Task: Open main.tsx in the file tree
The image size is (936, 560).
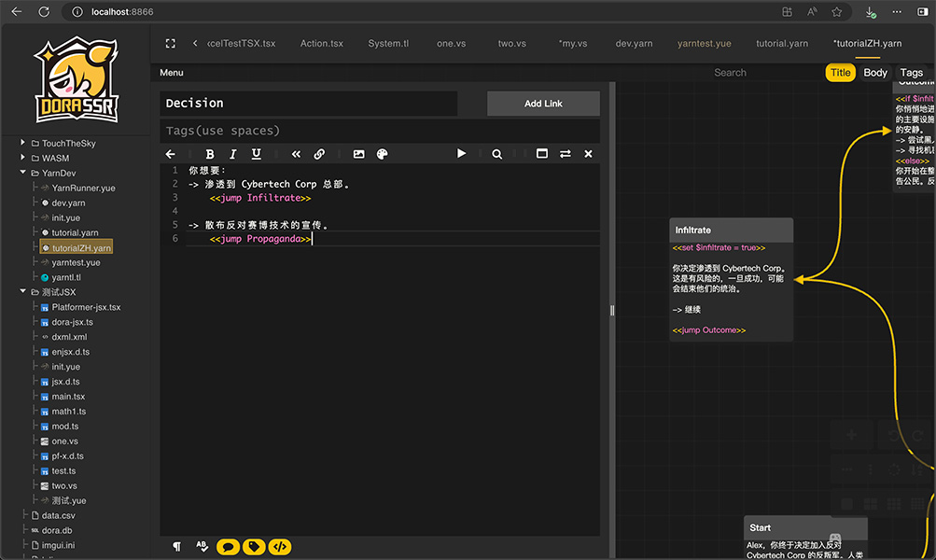Action: pyautogui.click(x=68, y=397)
